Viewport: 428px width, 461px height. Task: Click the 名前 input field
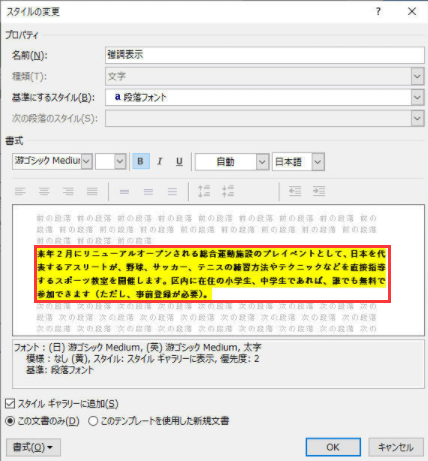tap(265, 55)
